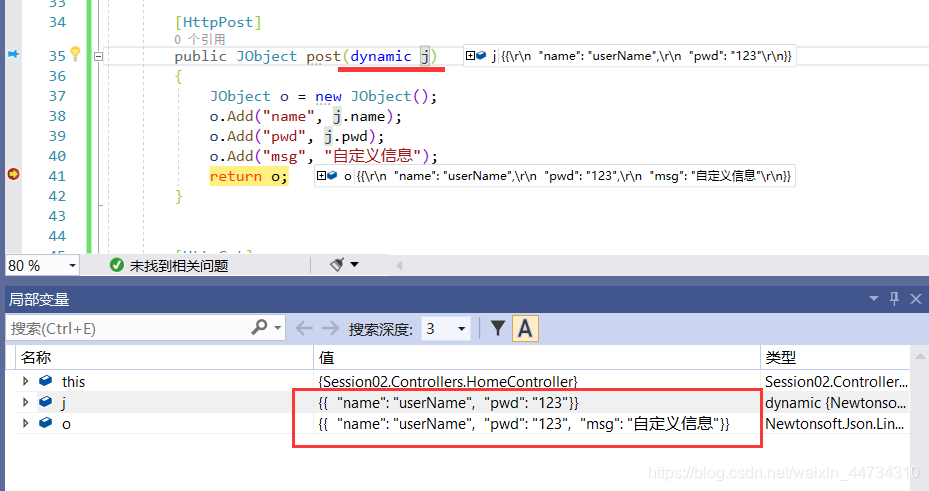This screenshot has width=929, height=491.
Task: Close the Locals variables panel
Action: (915, 299)
